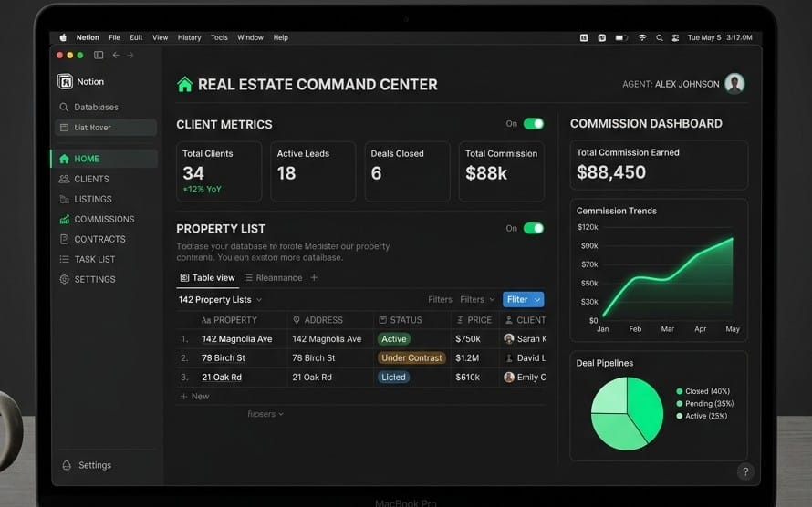Click the Under Contract status tag
The image size is (812, 507).
coord(411,358)
